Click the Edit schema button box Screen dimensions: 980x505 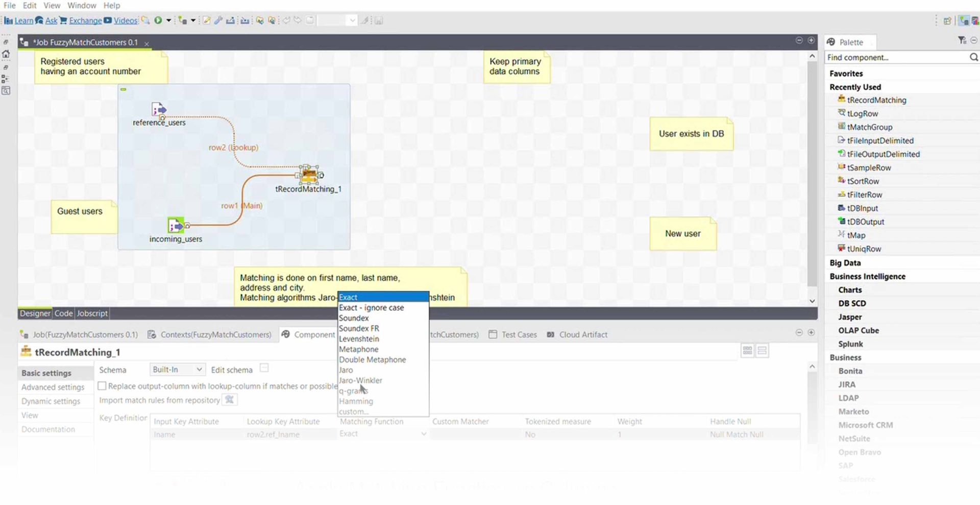tap(264, 368)
